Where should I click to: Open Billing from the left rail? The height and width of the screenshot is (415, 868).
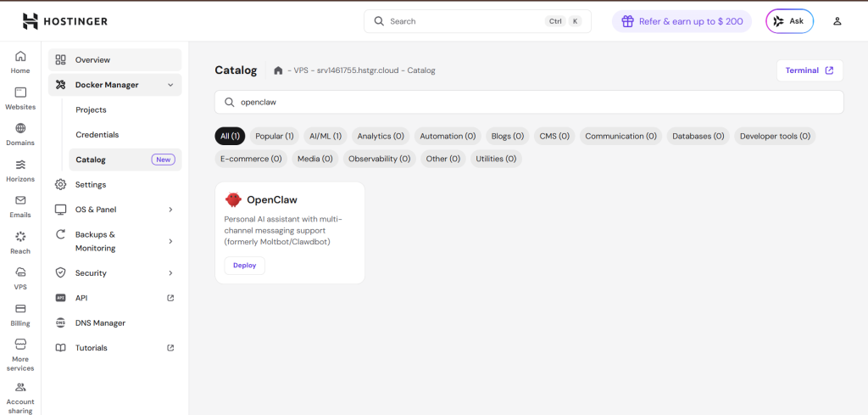pos(20,315)
